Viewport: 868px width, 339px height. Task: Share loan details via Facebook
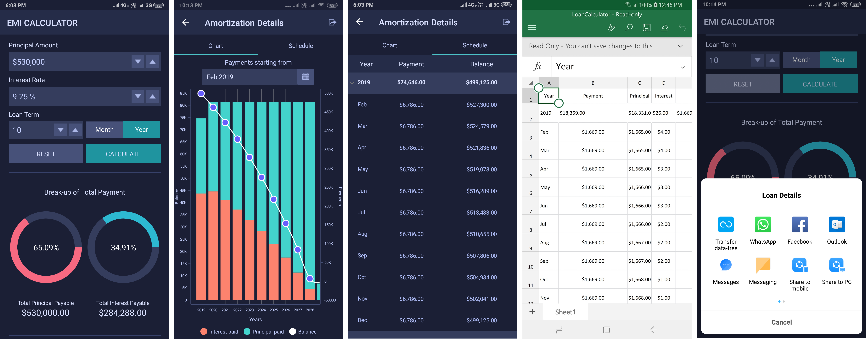pyautogui.click(x=800, y=225)
